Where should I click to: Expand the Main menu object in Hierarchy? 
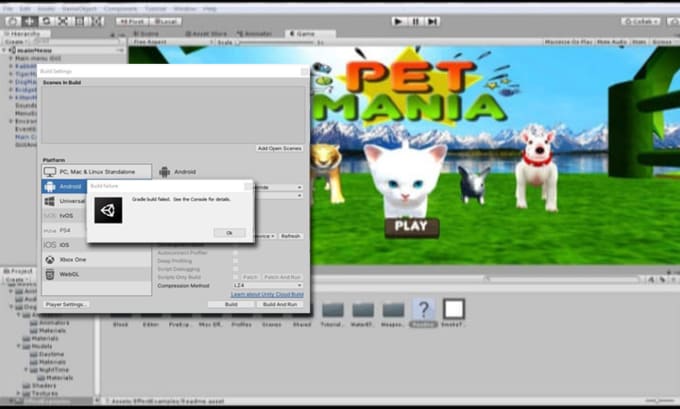tap(11, 58)
